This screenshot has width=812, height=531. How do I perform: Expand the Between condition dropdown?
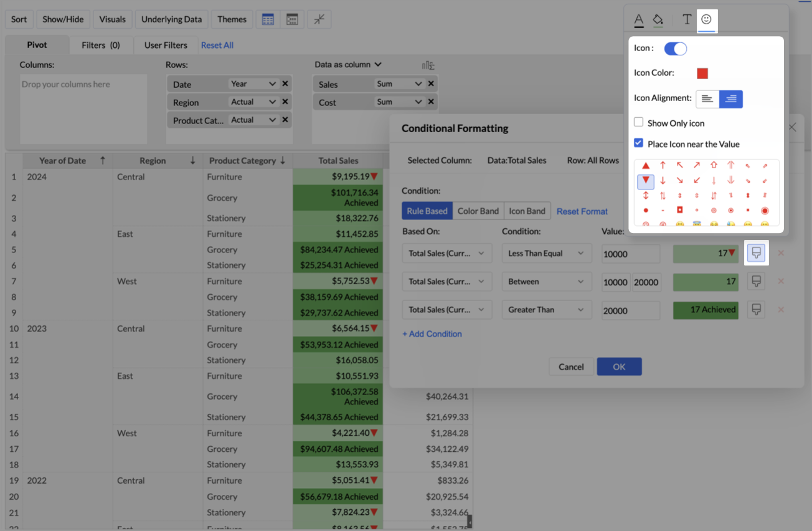(545, 282)
